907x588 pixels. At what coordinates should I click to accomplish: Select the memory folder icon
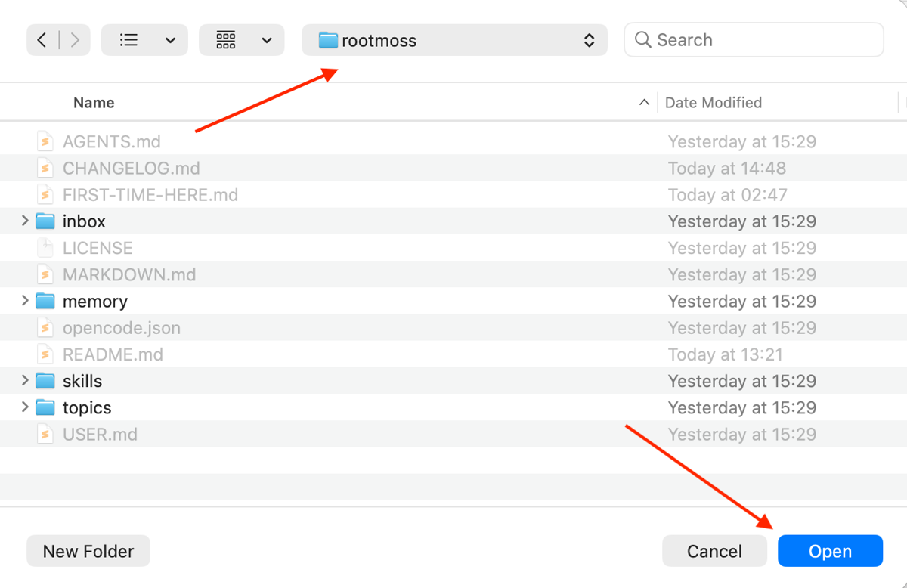46,301
